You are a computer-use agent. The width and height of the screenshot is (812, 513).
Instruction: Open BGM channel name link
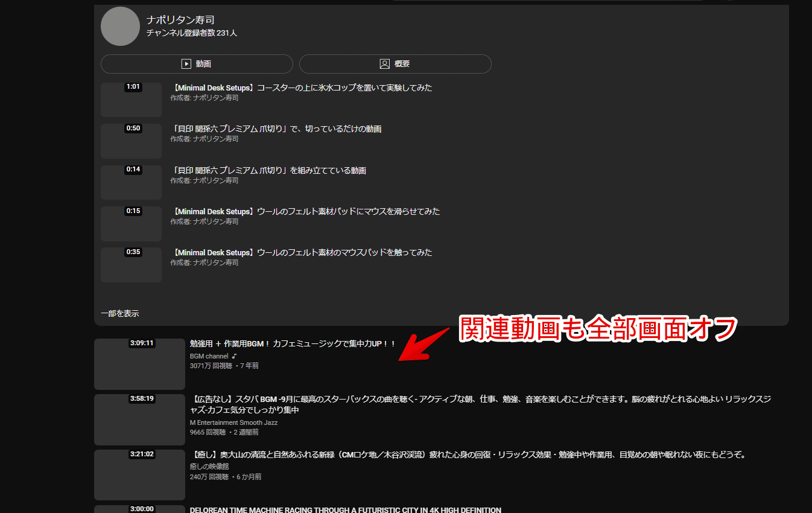pyautogui.click(x=209, y=356)
